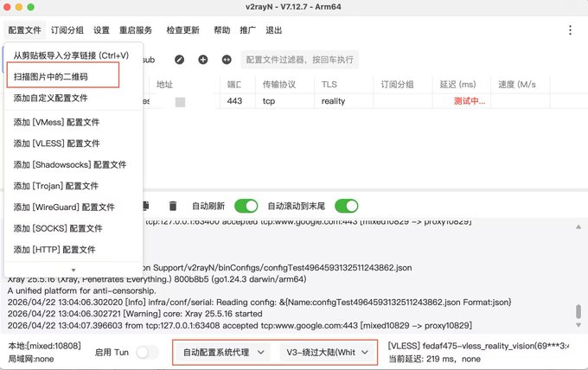Viewport: 588px width, 370px height.
Task: Click the Xray 25.5.16 started log line
Action: click(x=135, y=314)
